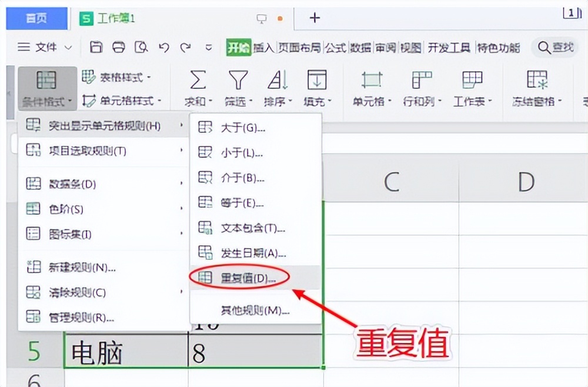Open the 页面布局 ribbon tab
This screenshot has height=387, width=588.
coord(299,48)
